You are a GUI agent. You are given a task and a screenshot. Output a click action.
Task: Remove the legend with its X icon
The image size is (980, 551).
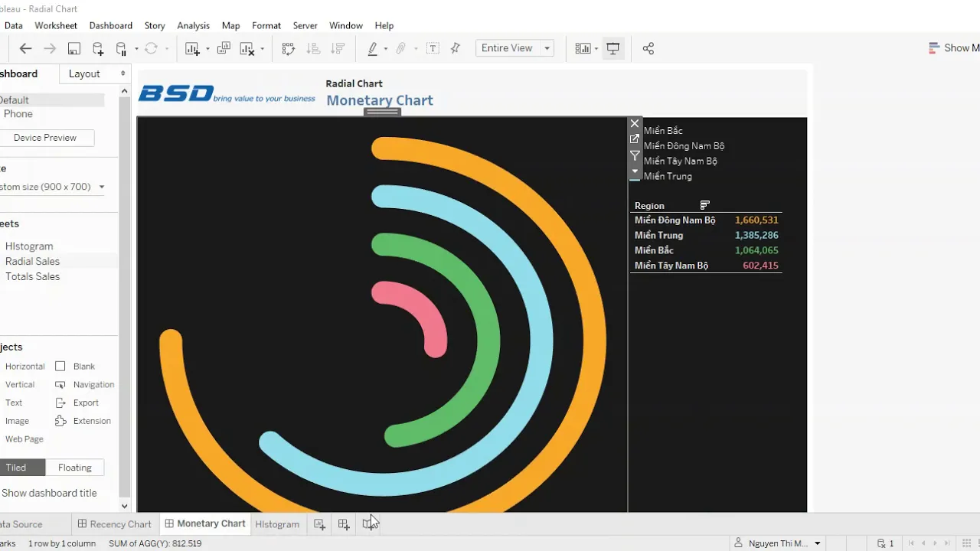click(635, 123)
